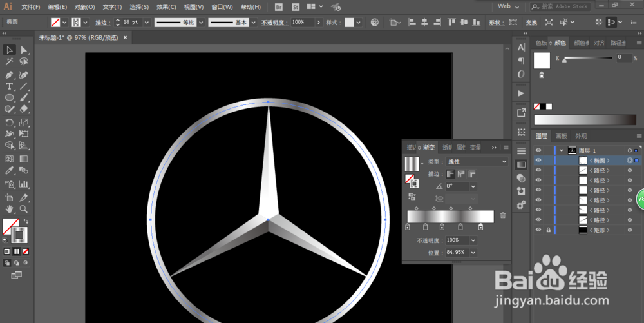
Task: Set fill mode to None (red slash)
Action: (x=26, y=251)
